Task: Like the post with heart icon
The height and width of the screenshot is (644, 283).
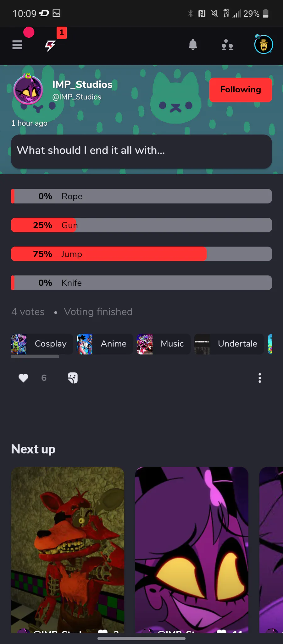Action: pyautogui.click(x=23, y=378)
